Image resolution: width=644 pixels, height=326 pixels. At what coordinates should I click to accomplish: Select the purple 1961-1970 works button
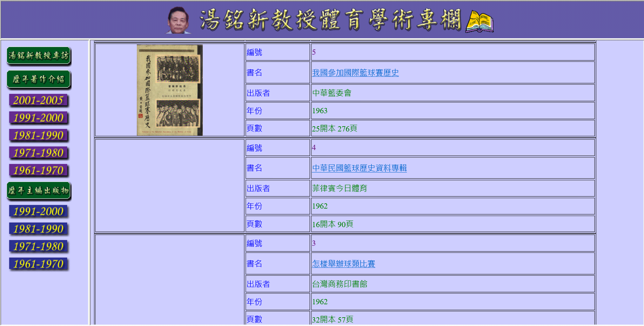[x=39, y=171]
